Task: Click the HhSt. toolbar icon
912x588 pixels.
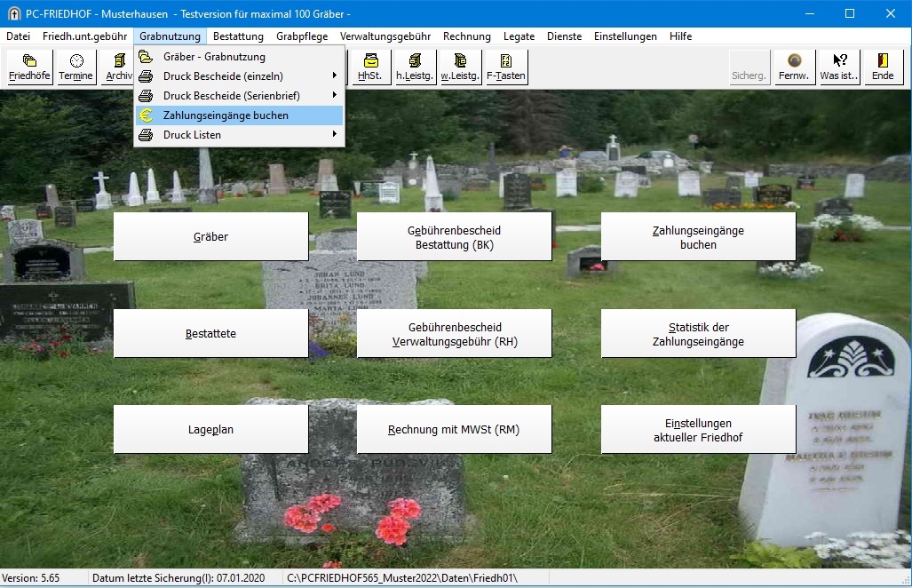Action: [369, 67]
